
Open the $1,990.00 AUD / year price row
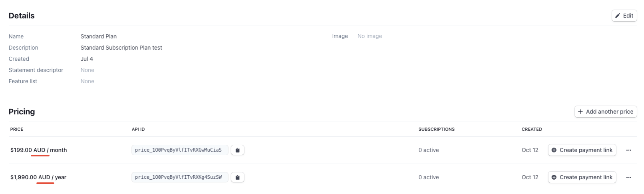pos(323,177)
